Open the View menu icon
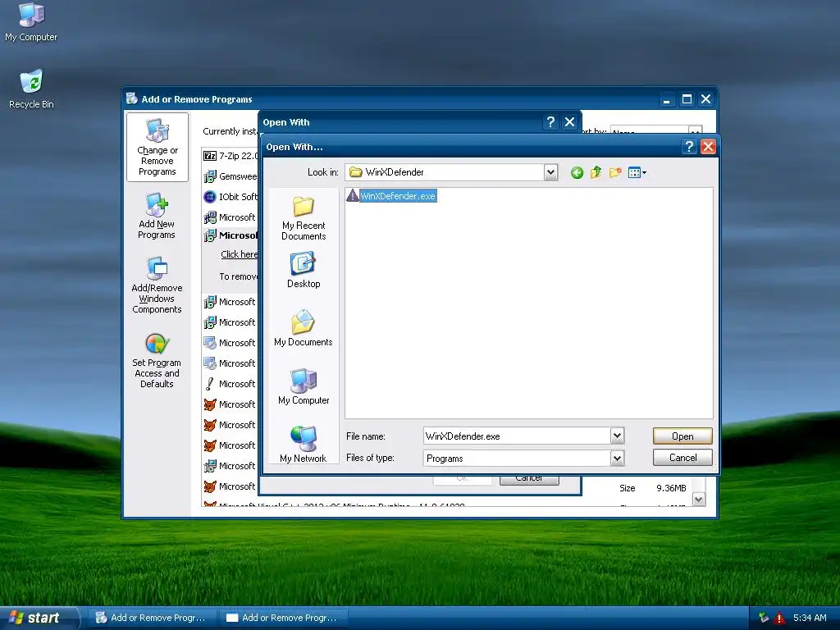 637,172
